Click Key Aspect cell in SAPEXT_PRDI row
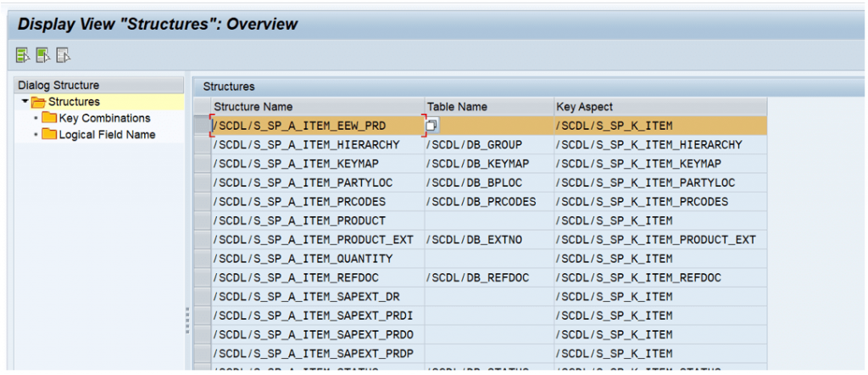This screenshot has height=375, width=868. click(660, 316)
